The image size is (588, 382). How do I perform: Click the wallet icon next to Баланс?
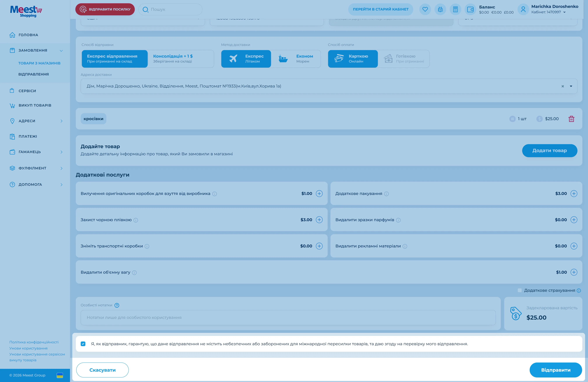pos(470,9)
